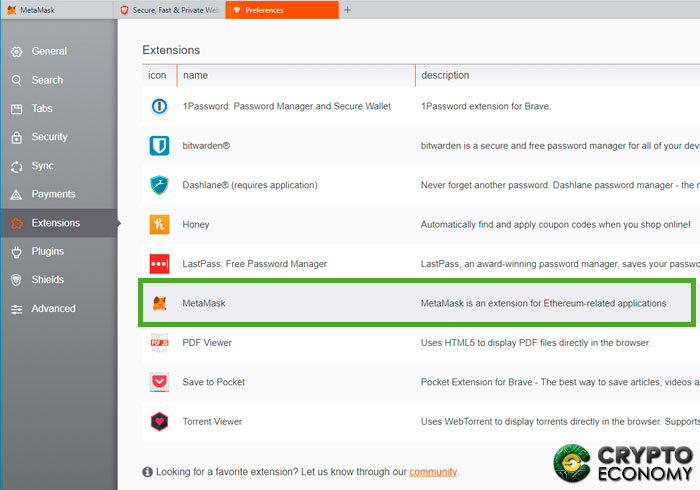700x490 pixels.
Task: Select the Honey extension name
Action: pos(196,224)
